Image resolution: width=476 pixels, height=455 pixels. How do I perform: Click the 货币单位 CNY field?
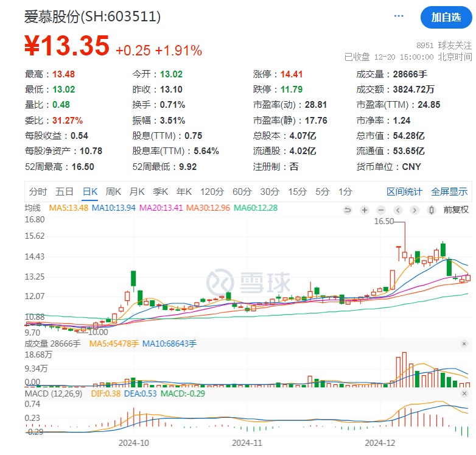(x=388, y=167)
